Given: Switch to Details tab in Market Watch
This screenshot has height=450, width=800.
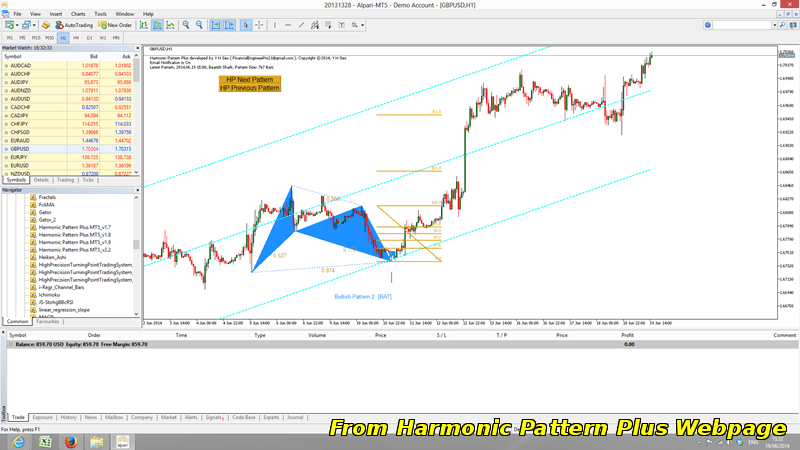Looking at the screenshot, I should pyautogui.click(x=41, y=180).
